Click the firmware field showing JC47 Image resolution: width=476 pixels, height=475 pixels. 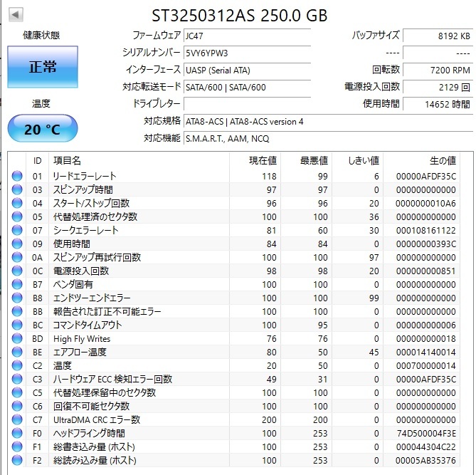pyautogui.click(x=248, y=36)
